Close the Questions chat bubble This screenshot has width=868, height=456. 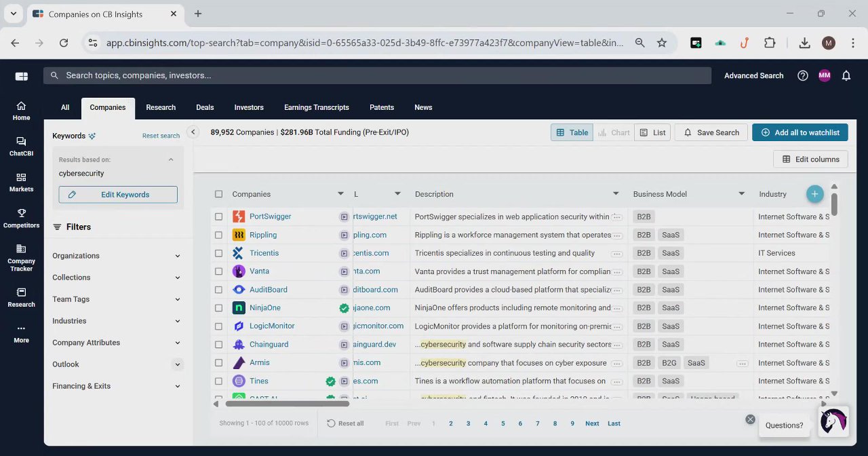pos(750,419)
